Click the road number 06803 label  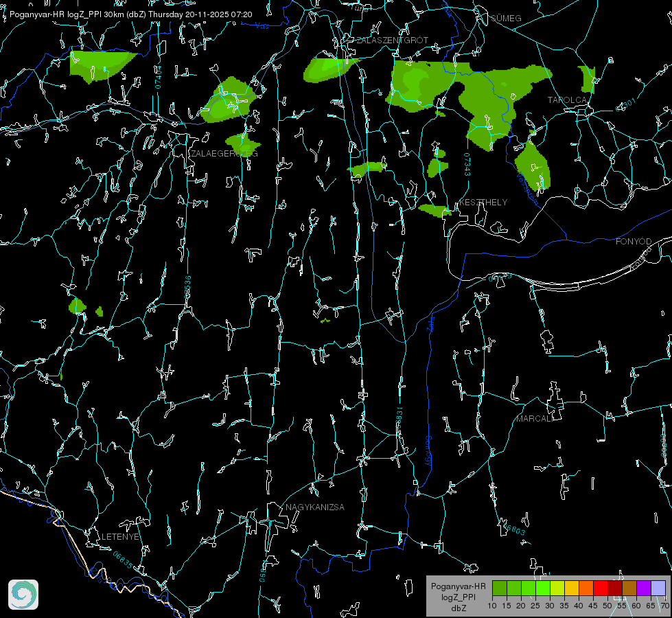click(513, 529)
